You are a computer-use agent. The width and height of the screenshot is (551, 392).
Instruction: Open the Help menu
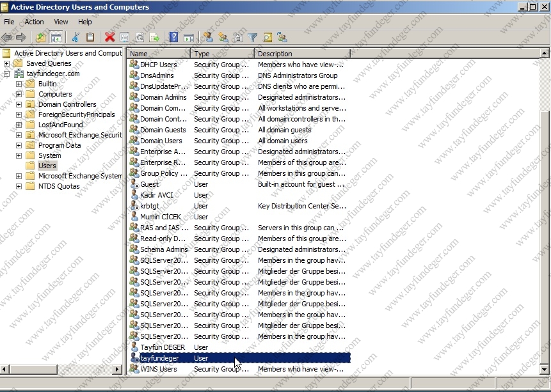point(84,22)
